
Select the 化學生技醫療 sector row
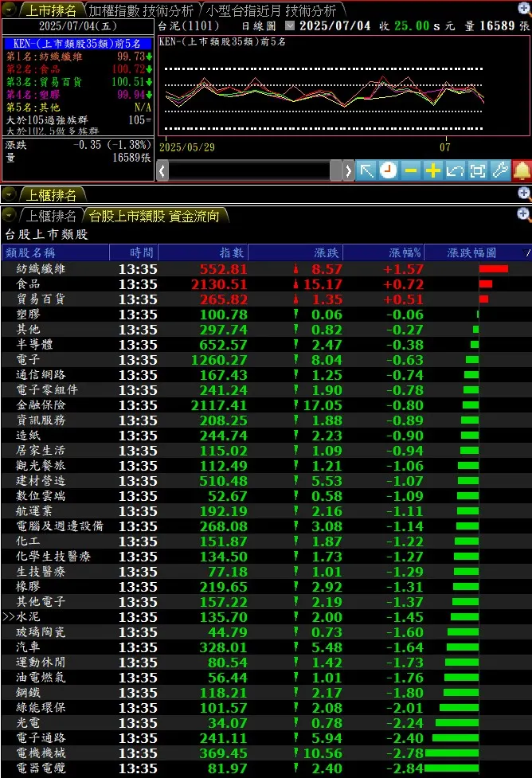click(266, 557)
